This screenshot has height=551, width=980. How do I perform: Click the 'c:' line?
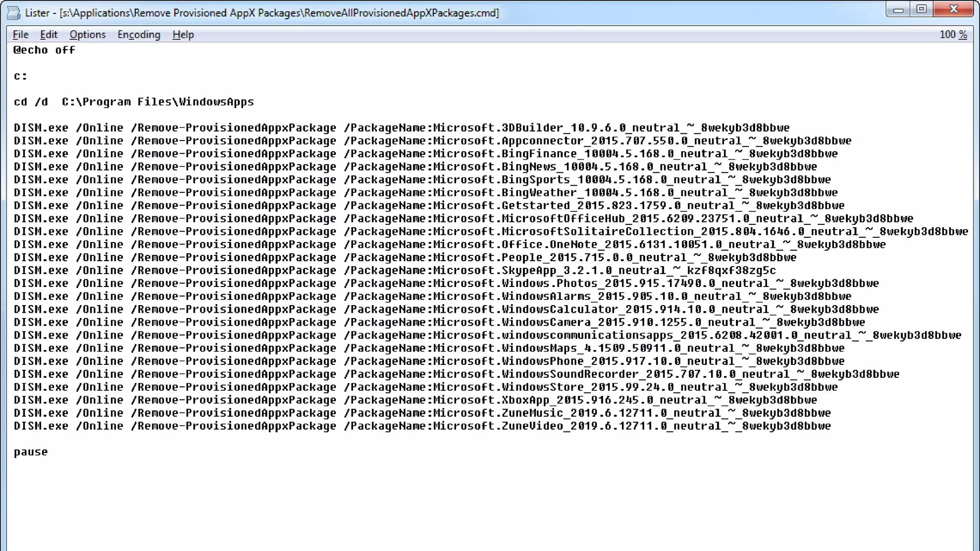[x=21, y=76]
